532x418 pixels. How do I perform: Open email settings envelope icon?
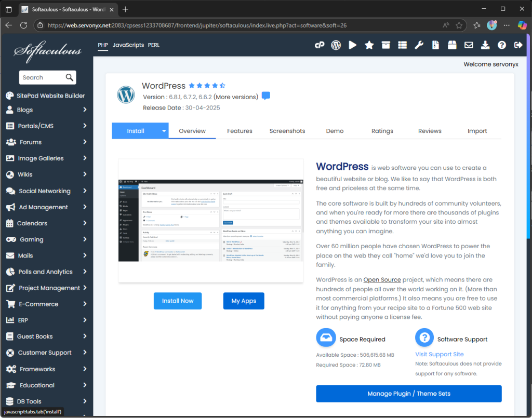[469, 45]
